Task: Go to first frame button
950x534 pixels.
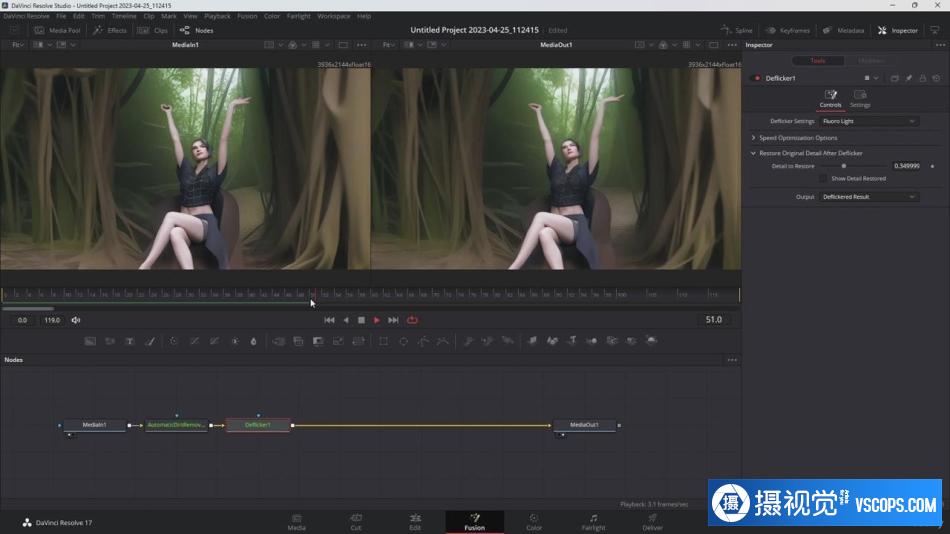Action: point(329,320)
